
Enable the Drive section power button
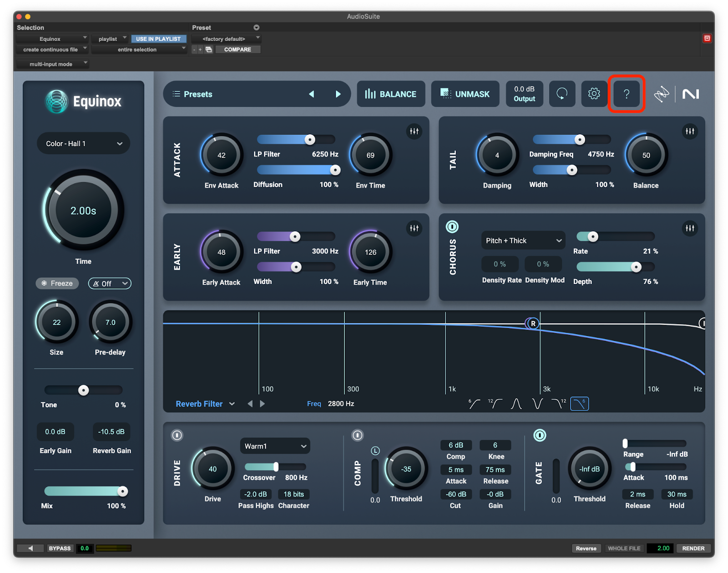coord(177,436)
